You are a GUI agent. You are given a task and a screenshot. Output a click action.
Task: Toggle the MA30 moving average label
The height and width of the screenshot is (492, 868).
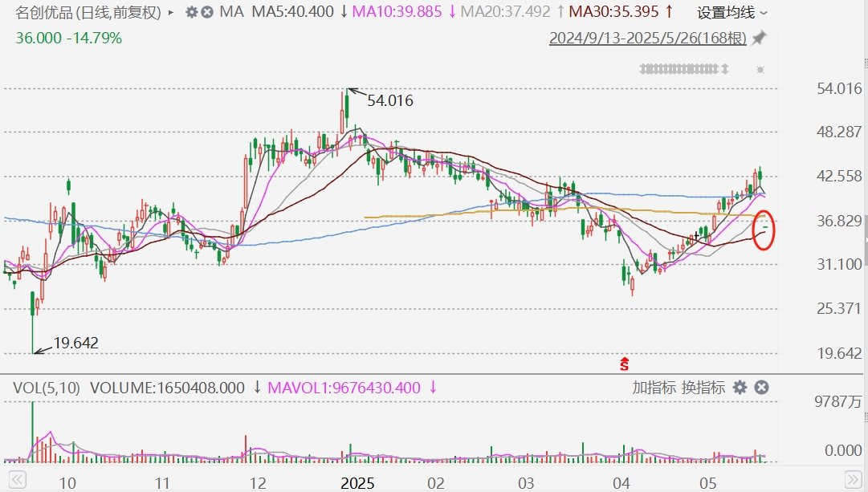click(x=614, y=11)
